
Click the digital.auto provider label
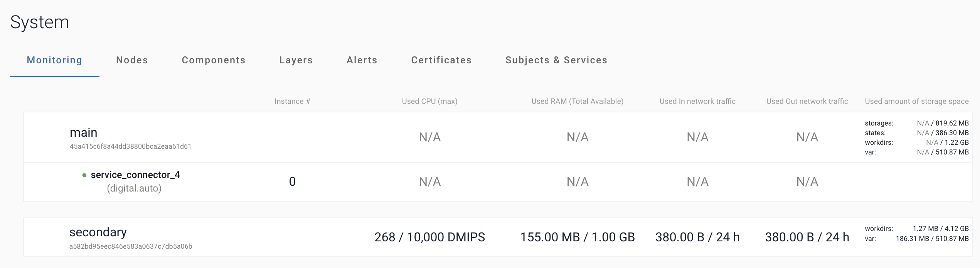134,188
